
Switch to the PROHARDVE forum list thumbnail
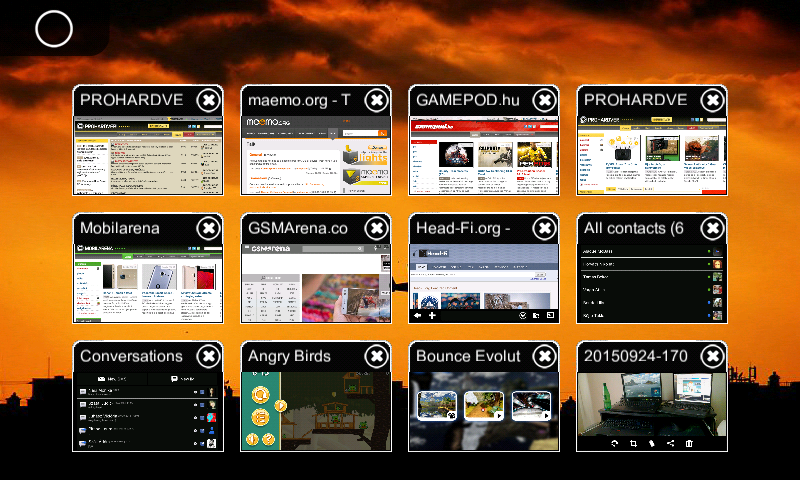click(x=148, y=156)
